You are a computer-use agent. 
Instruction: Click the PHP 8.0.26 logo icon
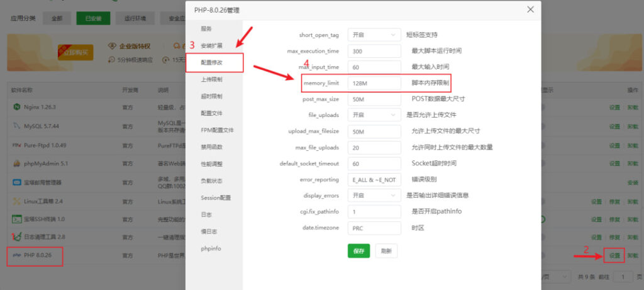point(16,255)
